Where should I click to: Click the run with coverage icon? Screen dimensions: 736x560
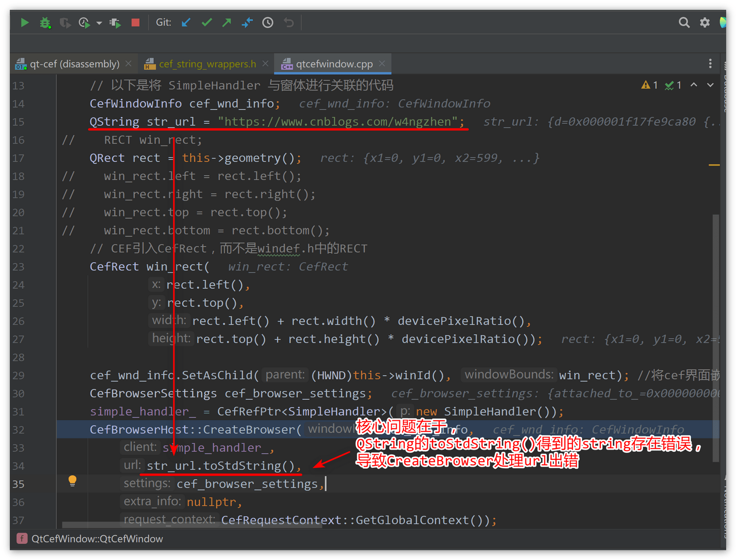pyautogui.click(x=65, y=22)
